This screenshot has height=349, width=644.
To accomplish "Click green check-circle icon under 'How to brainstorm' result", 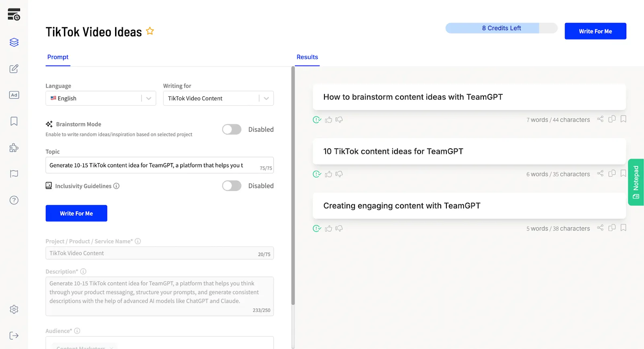I will point(317,120).
